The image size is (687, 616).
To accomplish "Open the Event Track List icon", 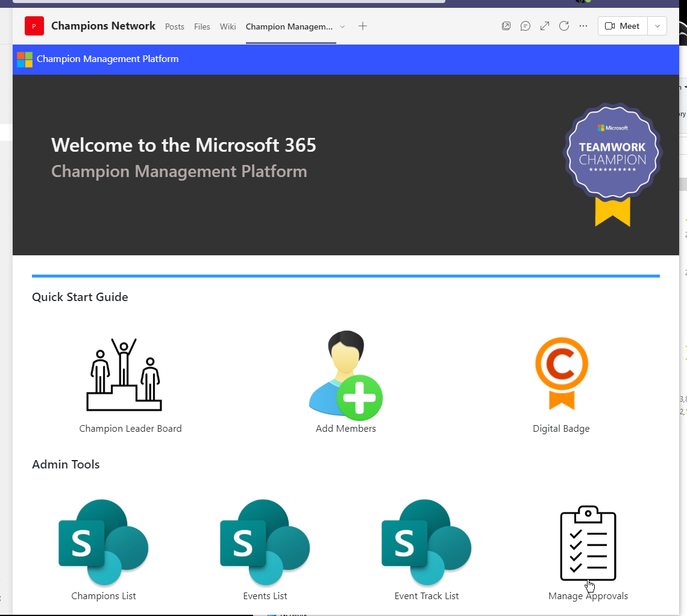I will coord(425,542).
